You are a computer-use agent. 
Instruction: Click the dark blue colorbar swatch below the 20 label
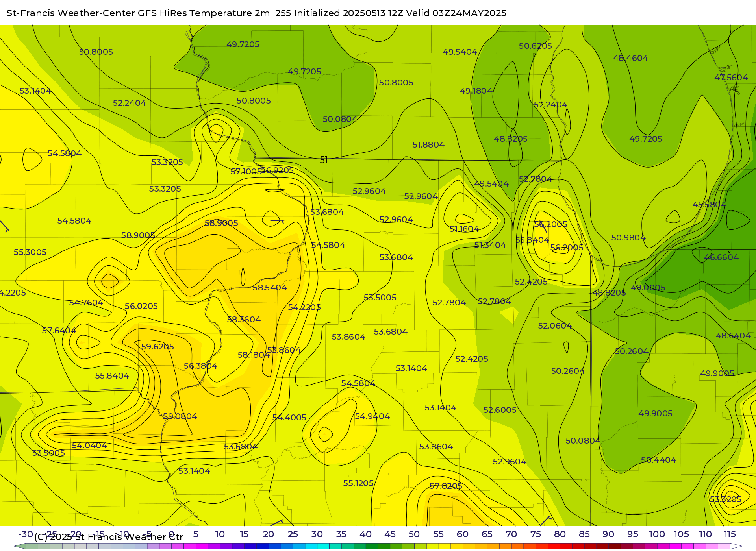[262, 546]
